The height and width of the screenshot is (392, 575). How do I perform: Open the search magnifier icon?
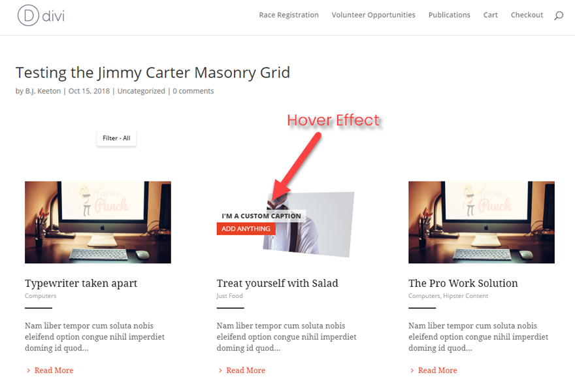pyautogui.click(x=559, y=16)
